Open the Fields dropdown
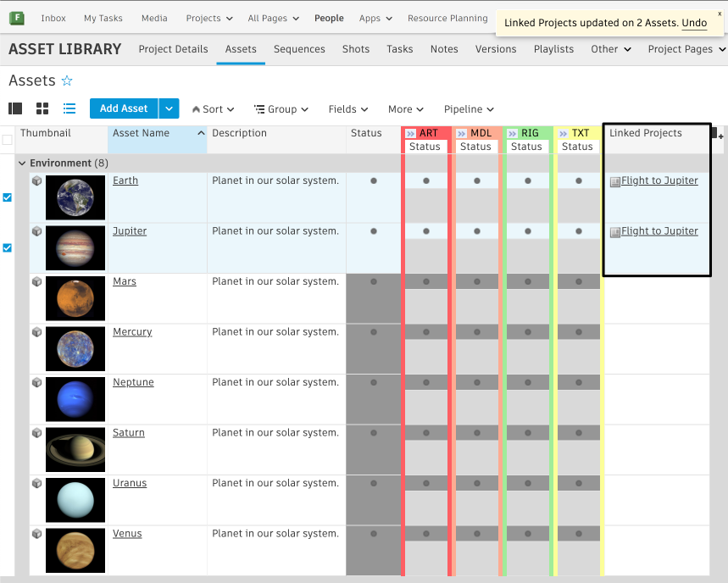Viewport: 728px width, 583px height. coord(348,109)
